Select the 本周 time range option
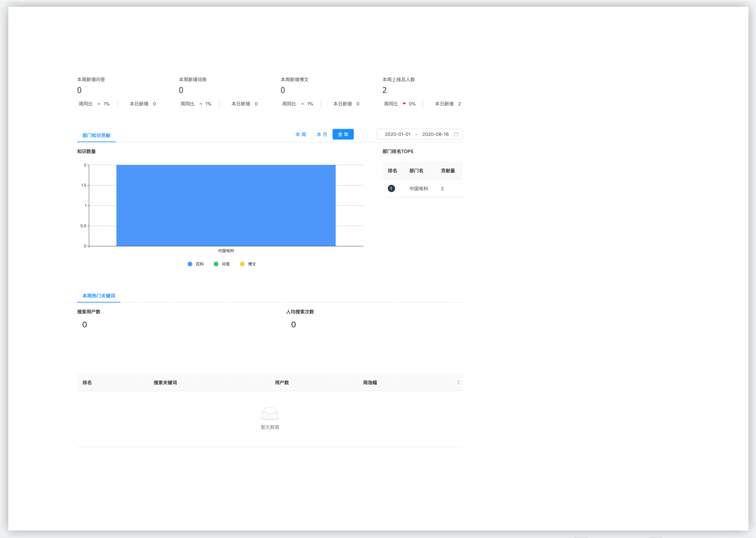This screenshot has width=756, height=538. (x=300, y=134)
